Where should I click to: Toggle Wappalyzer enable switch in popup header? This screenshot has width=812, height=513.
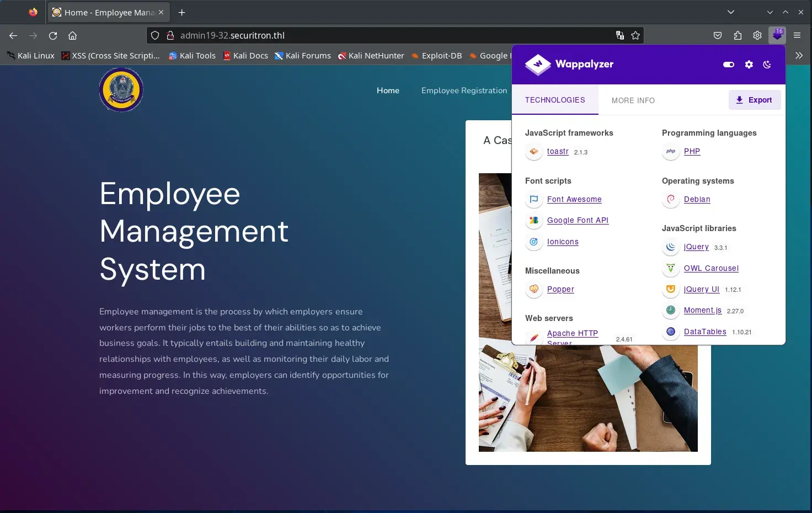click(729, 65)
